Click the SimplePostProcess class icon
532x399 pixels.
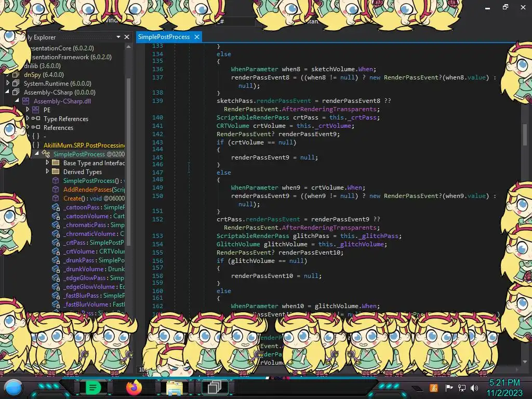[x=46, y=154]
